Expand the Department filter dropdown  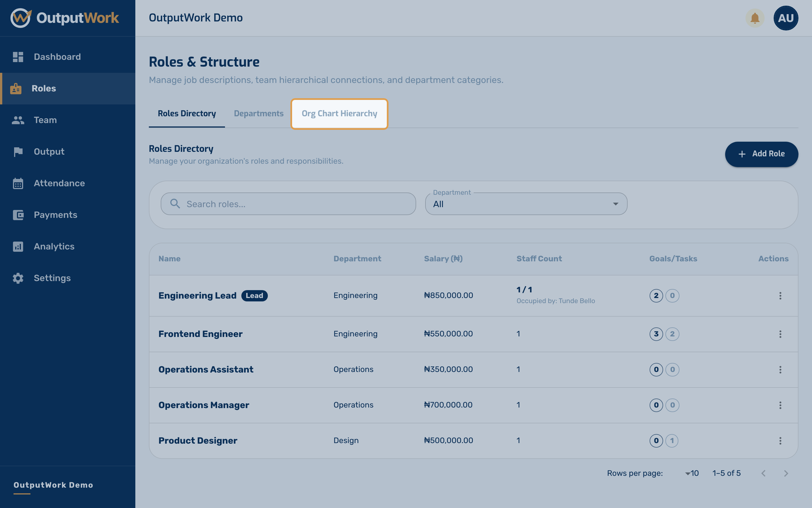pos(526,203)
